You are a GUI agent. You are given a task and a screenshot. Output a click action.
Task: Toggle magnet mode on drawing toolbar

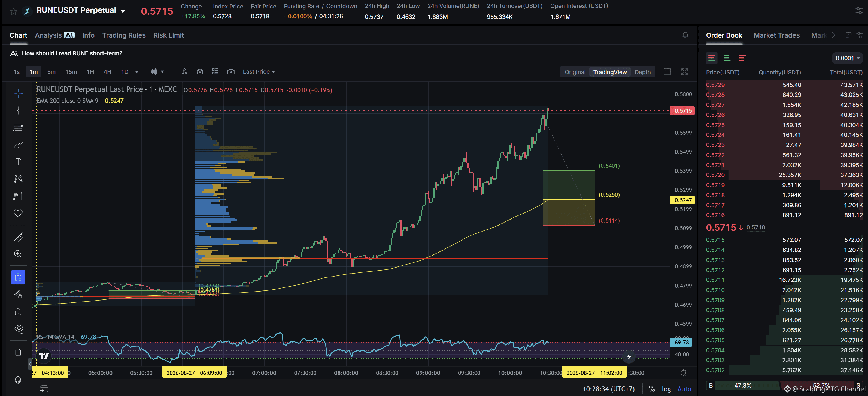pyautogui.click(x=18, y=277)
